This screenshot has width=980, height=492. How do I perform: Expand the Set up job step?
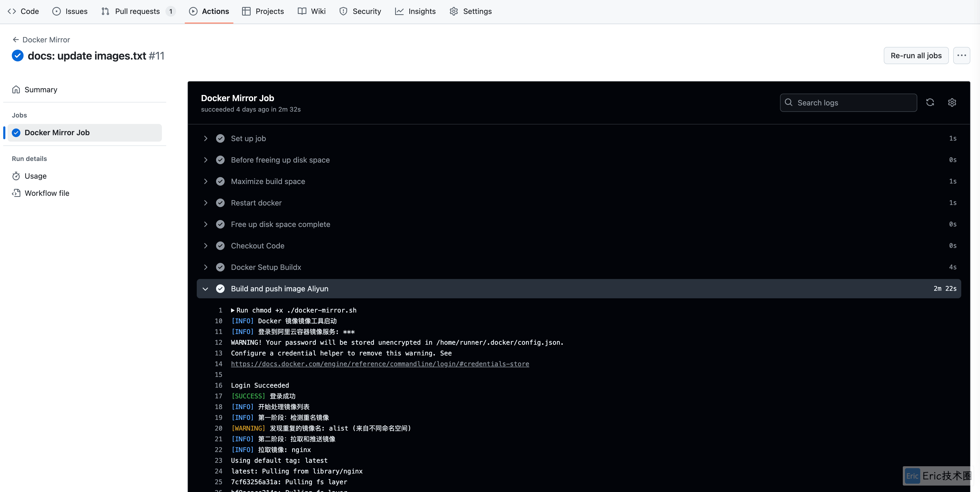(x=579, y=138)
